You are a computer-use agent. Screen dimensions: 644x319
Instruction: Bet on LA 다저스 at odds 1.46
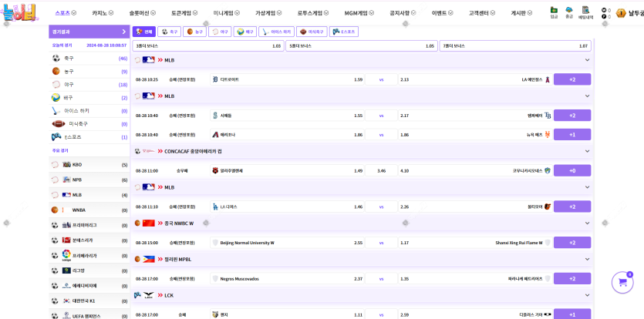point(287,207)
